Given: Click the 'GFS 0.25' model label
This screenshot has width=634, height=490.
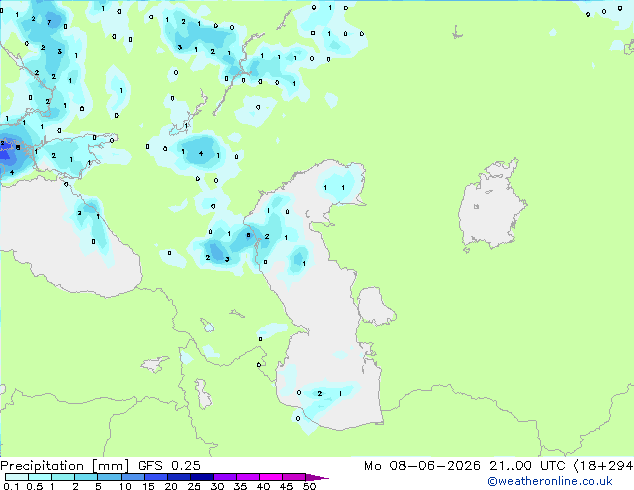Looking at the screenshot, I should (169, 465).
